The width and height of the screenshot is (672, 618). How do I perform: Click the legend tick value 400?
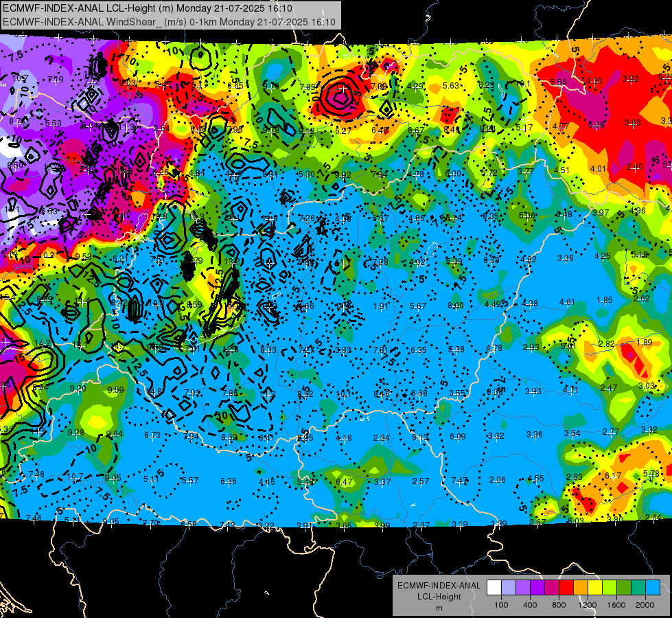(x=530, y=605)
